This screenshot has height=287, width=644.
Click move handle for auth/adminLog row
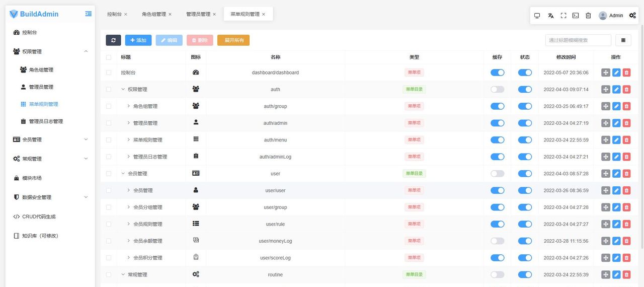tap(606, 157)
